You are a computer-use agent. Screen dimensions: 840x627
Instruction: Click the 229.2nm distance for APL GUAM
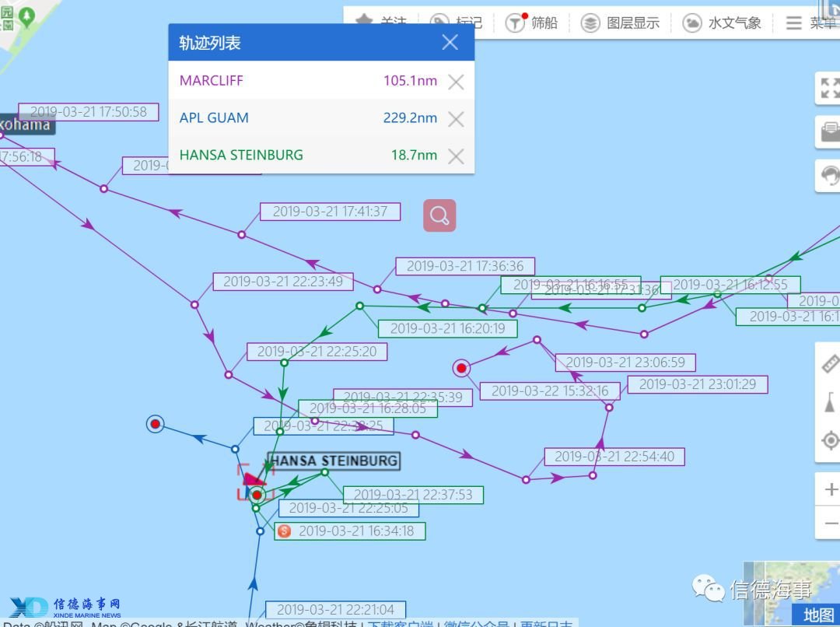(x=411, y=118)
